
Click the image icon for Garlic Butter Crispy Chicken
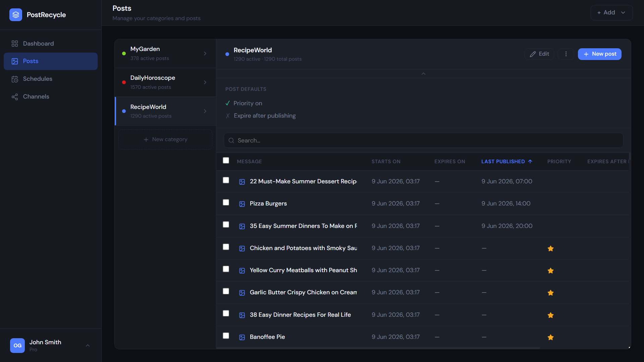(x=242, y=293)
